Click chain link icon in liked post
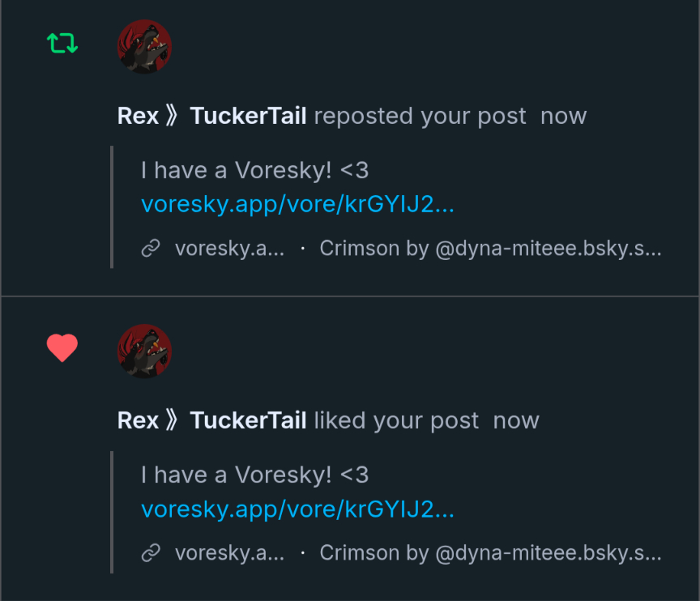 (x=151, y=553)
